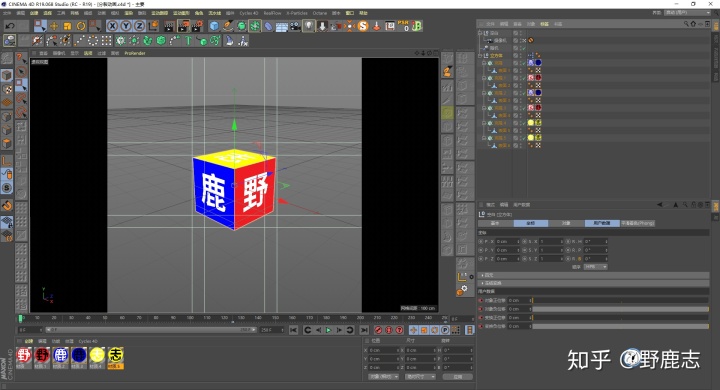Screen dimensions: 720x390
Task: Toggle the keyframe circle beside P . X
Action: point(481,241)
